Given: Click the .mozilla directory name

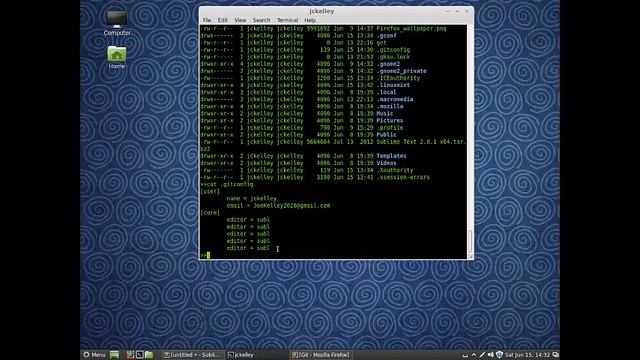Looking at the screenshot, I should tap(390, 106).
